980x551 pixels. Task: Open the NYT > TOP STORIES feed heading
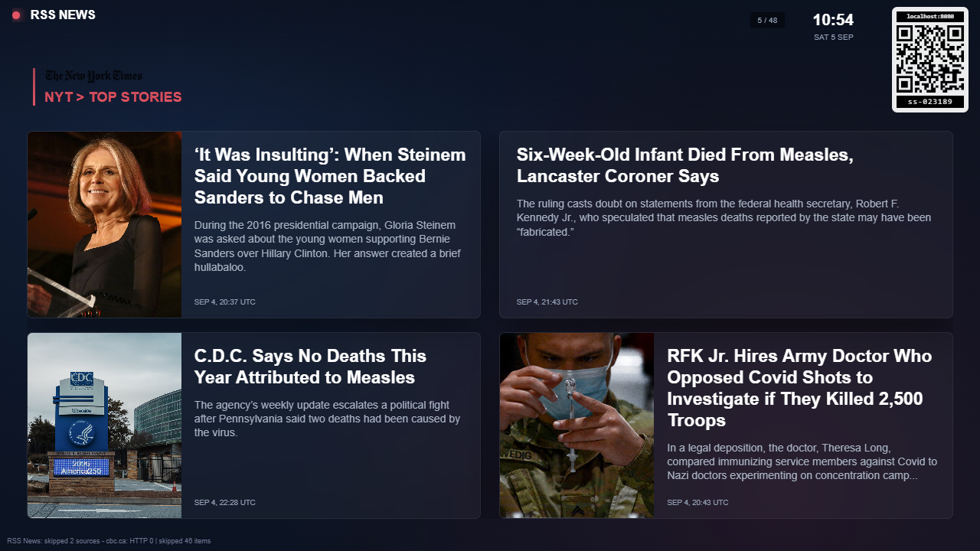(113, 97)
